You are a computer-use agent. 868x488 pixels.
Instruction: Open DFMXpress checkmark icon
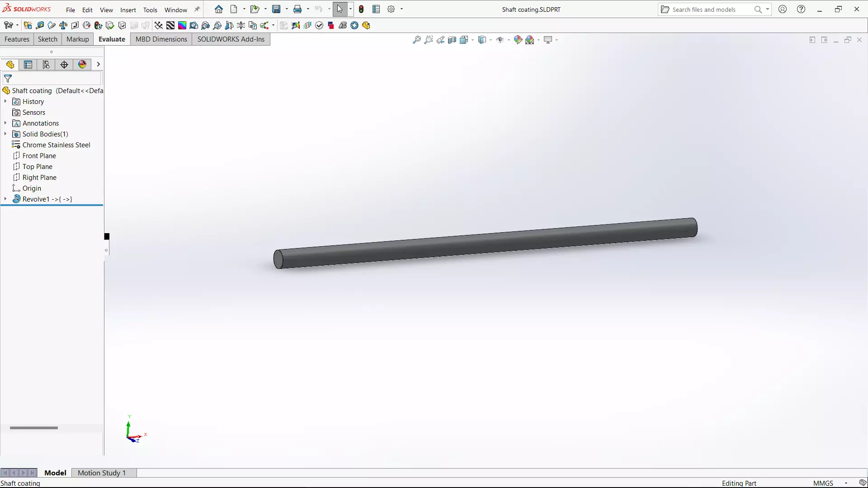point(319,25)
